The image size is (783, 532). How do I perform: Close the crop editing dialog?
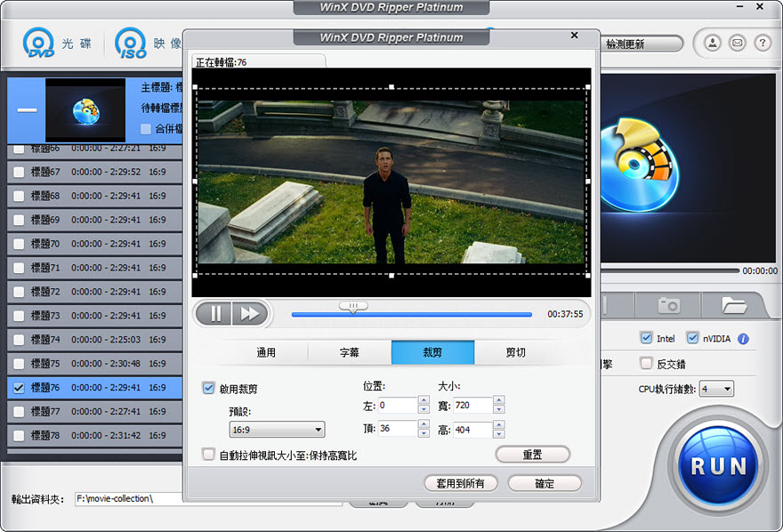[574, 35]
